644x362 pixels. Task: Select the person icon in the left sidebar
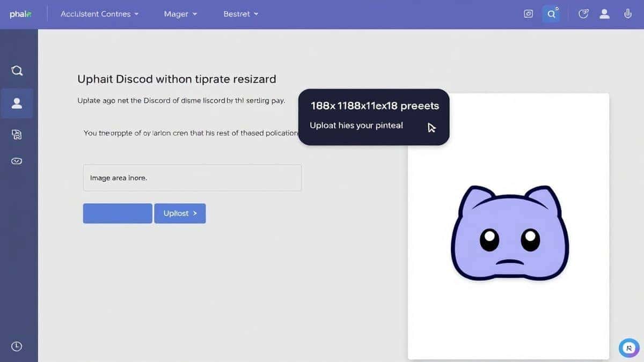coord(17,103)
